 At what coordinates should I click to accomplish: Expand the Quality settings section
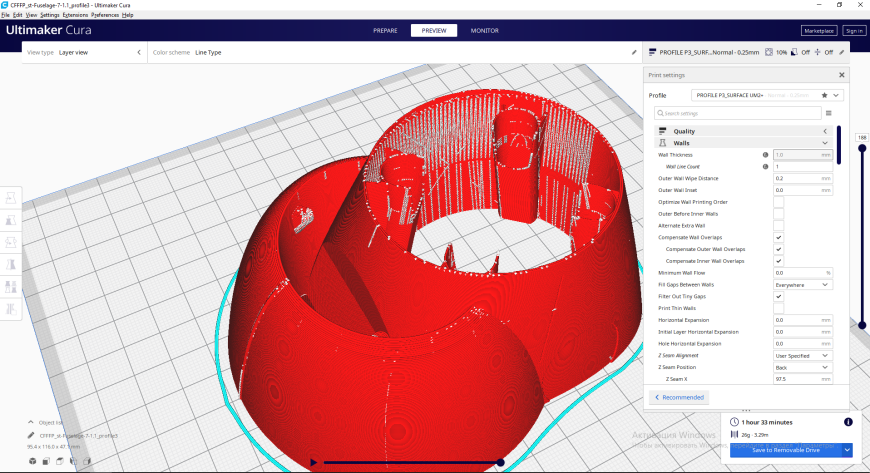(x=744, y=131)
